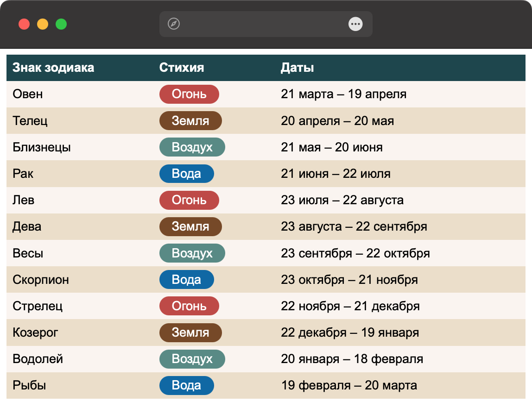Click the "Рыбы" zodiac sign cell

click(29, 385)
